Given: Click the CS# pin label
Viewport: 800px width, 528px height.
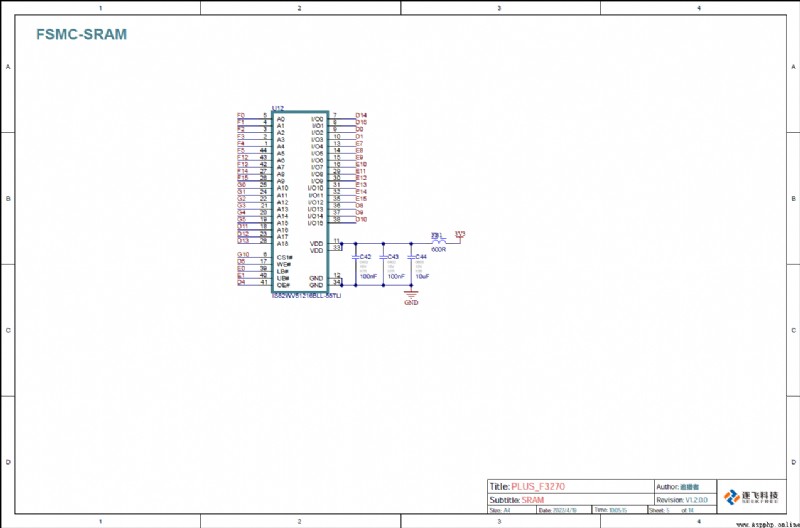Looking at the screenshot, I should (x=284, y=258).
